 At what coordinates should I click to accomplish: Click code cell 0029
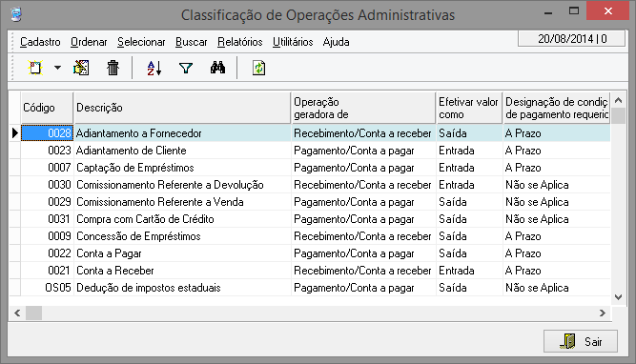(x=47, y=202)
